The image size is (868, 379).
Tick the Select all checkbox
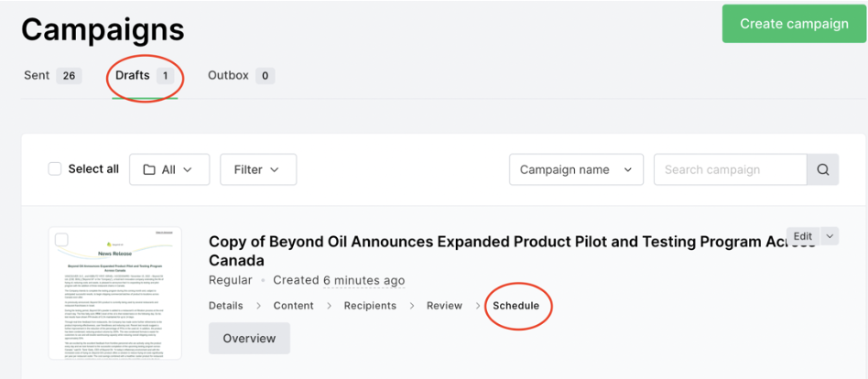(55, 169)
